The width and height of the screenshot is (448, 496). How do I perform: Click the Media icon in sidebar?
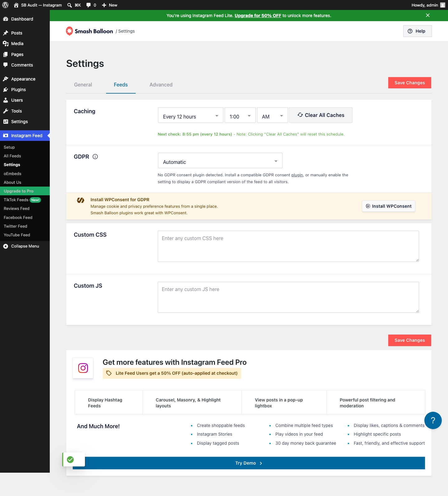coord(6,44)
